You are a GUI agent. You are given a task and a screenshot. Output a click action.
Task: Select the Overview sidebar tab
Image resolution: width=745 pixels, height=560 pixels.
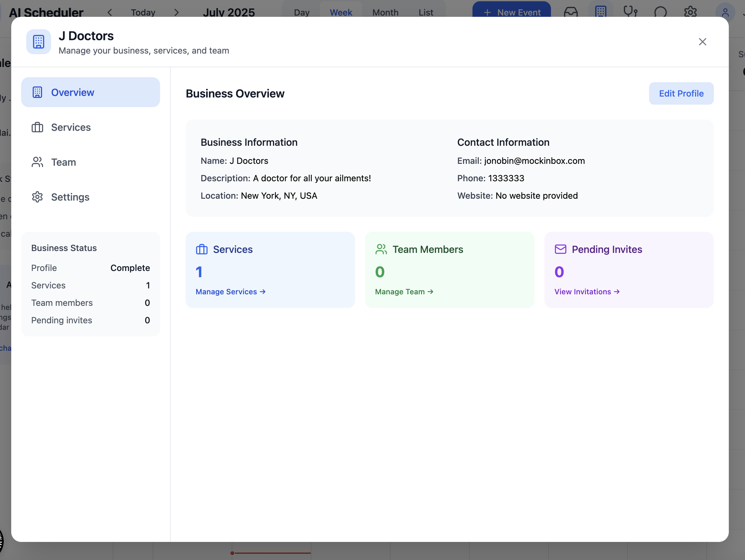coord(90,92)
